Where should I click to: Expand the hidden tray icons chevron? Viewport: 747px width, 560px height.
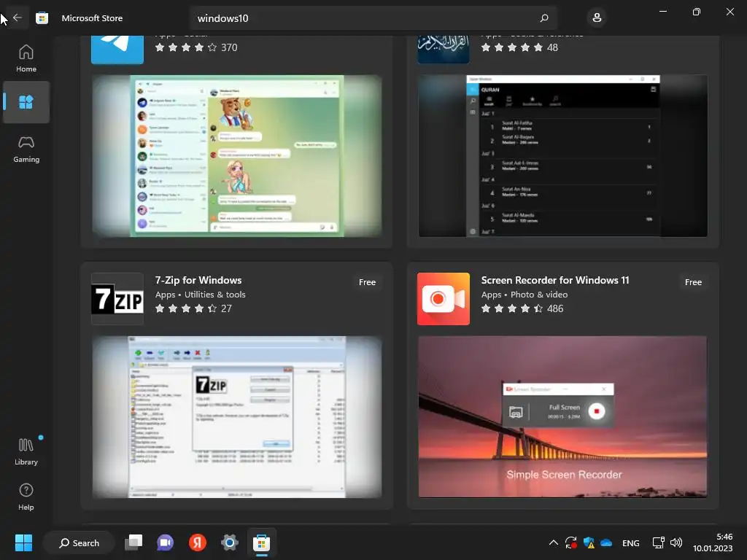click(x=553, y=542)
